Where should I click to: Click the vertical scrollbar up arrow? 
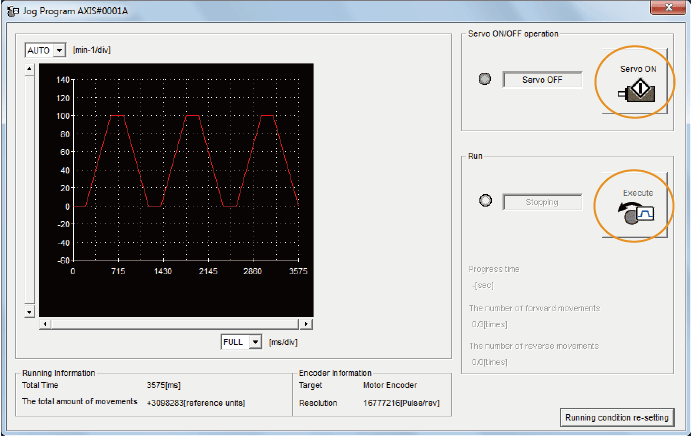29,70
